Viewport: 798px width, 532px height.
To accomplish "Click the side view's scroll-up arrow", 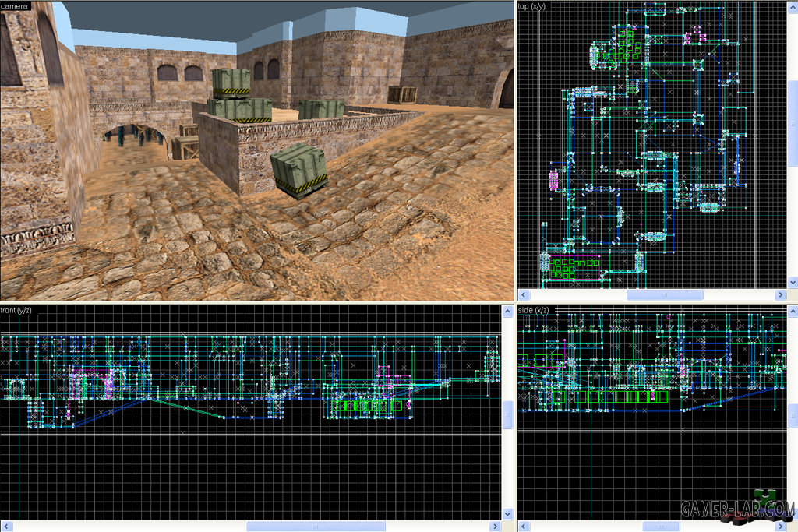I will pos(793,312).
